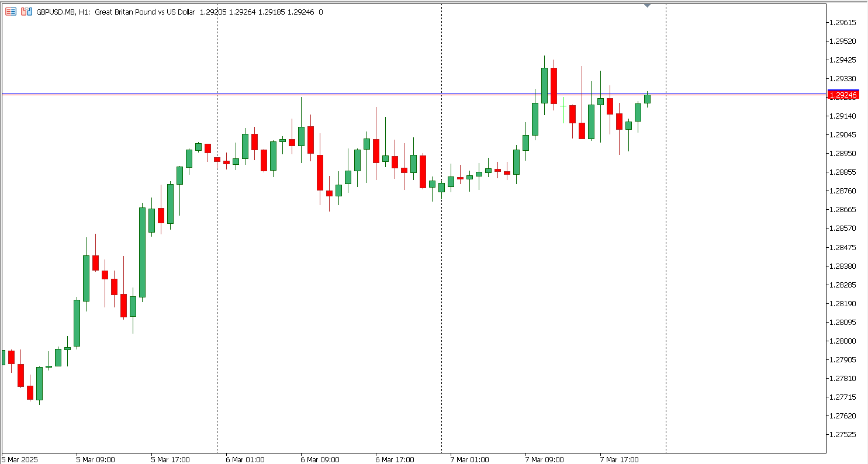Click the 5 Mar 2025 date label
The image size is (868, 464).
point(19,459)
